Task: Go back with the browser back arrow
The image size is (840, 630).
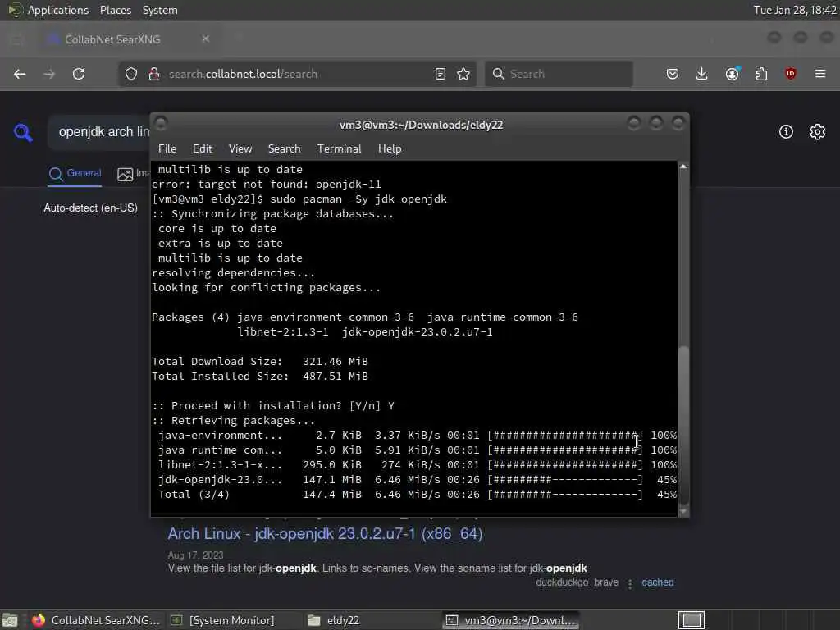Action: tap(20, 74)
